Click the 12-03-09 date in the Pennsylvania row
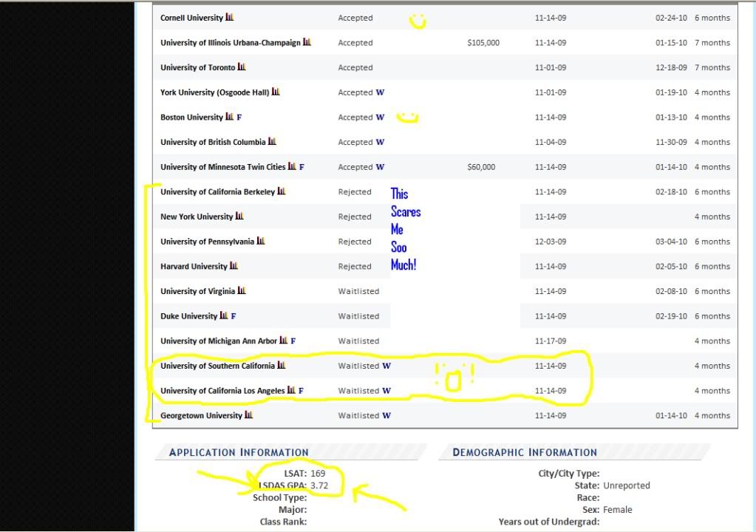Viewport: 756px width, 532px height. click(551, 242)
